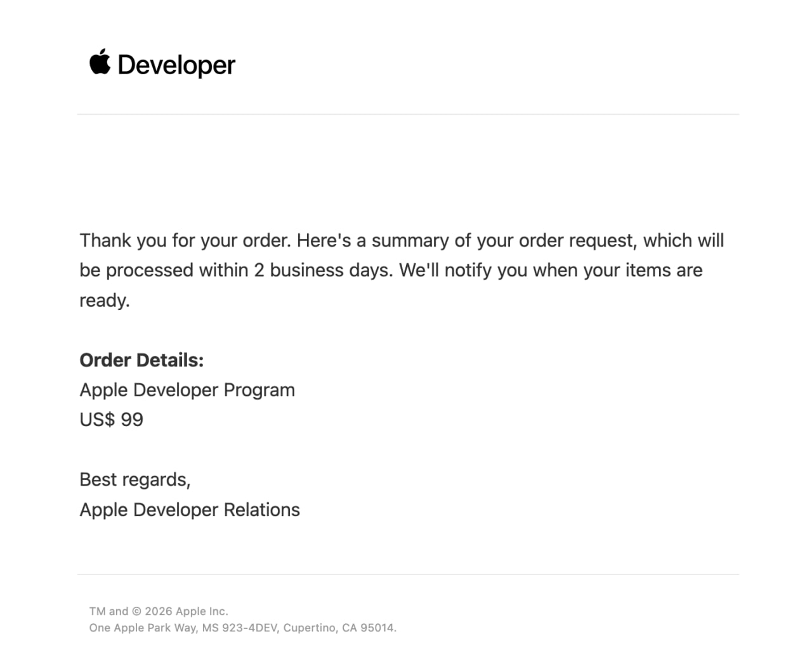This screenshot has height=653, width=812.
Task: Click the 'US$ 99' price
Action: click(112, 420)
